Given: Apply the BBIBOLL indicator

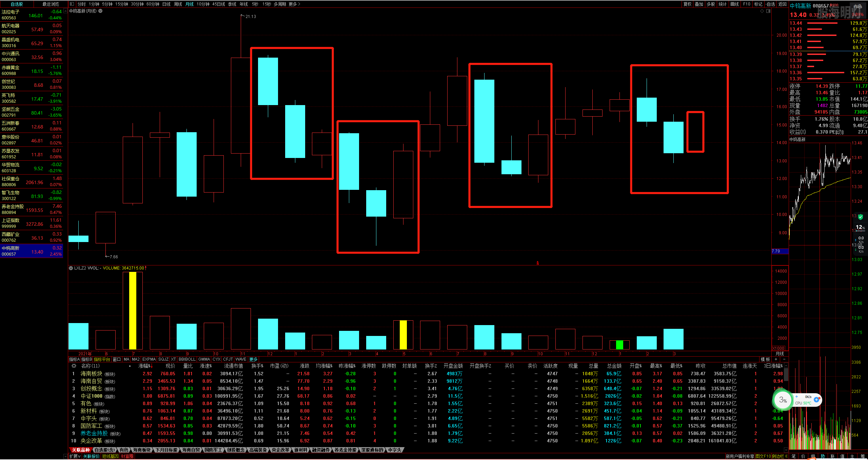Looking at the screenshot, I should [187, 359].
